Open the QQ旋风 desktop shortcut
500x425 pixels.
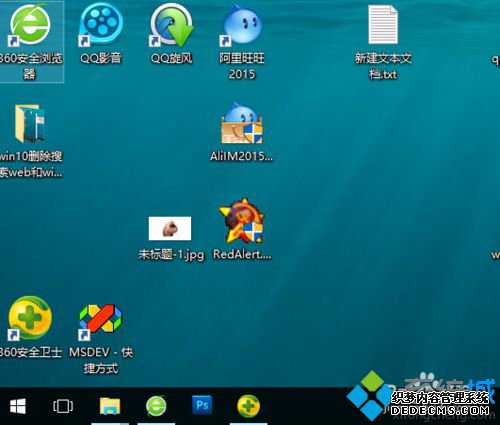(171, 25)
